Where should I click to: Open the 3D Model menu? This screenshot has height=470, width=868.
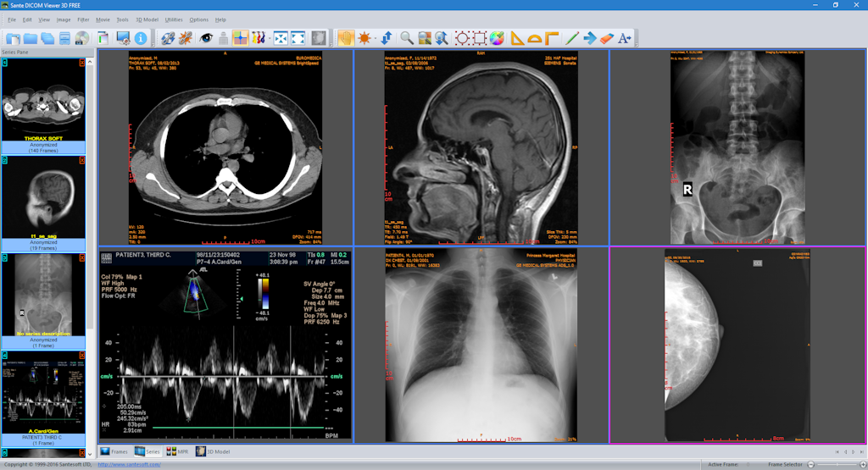[x=147, y=19]
